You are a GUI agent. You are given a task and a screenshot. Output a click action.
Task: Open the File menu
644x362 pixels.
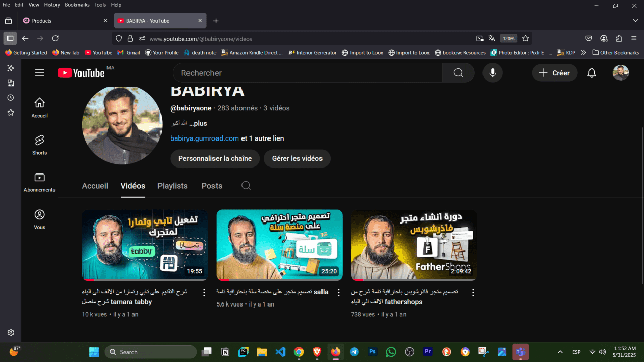[x=6, y=5]
